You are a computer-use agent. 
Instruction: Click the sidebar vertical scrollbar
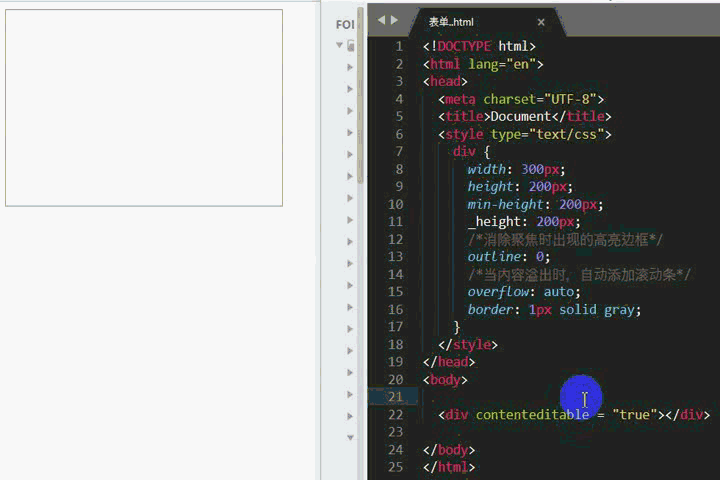tap(360, 96)
